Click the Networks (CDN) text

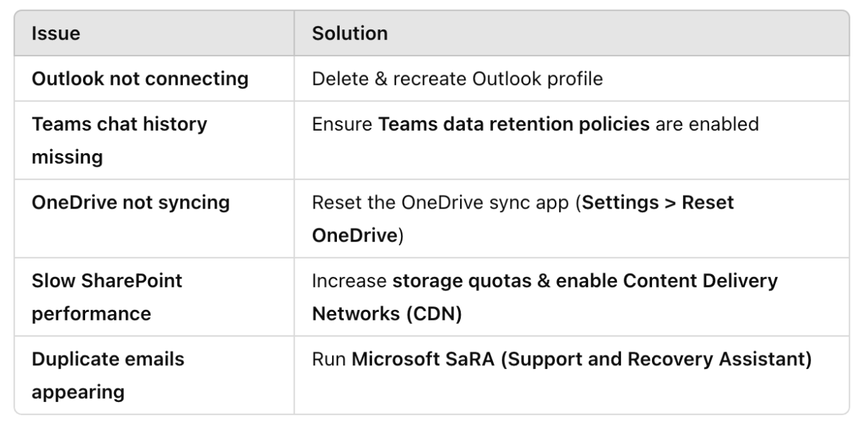click(x=386, y=313)
